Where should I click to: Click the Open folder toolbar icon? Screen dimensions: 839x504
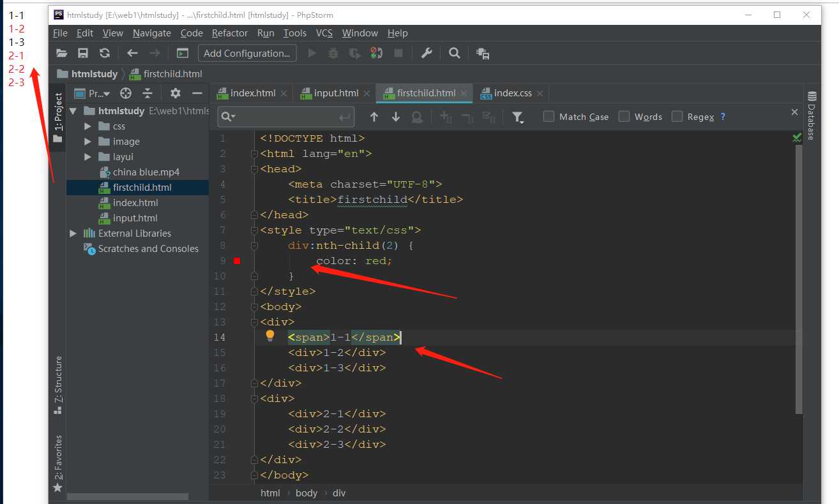pos(62,54)
